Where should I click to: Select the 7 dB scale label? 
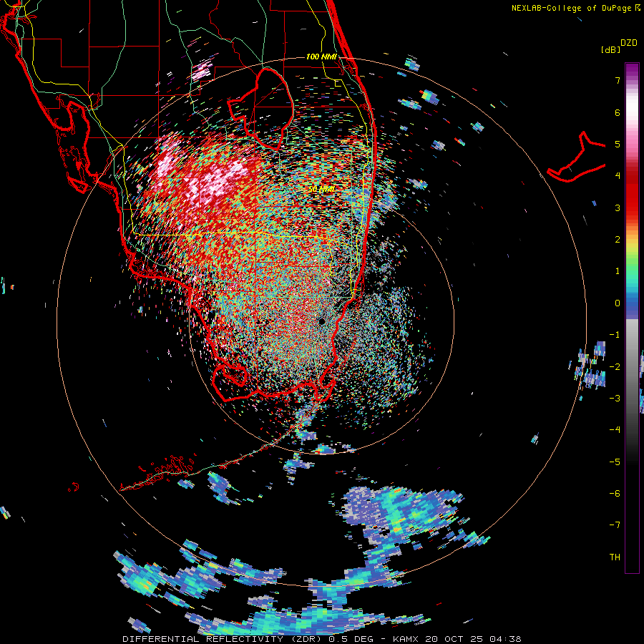(618, 80)
